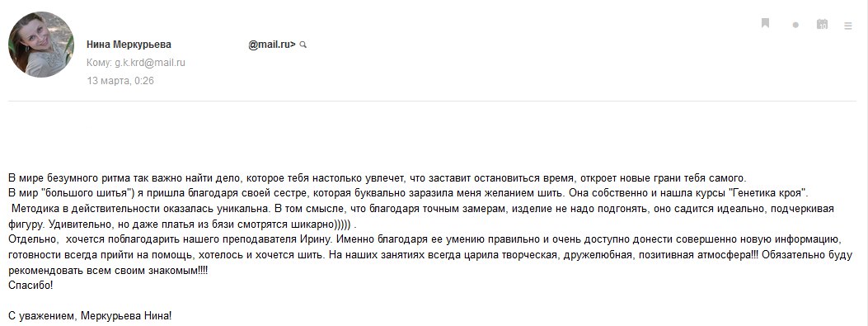Click the «Кому:» recipient label

100,63
